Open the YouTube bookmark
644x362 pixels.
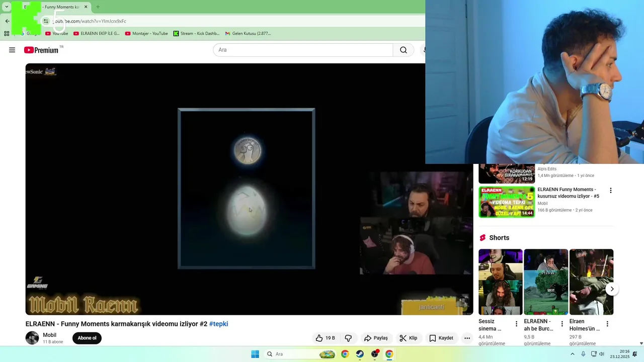56,34
